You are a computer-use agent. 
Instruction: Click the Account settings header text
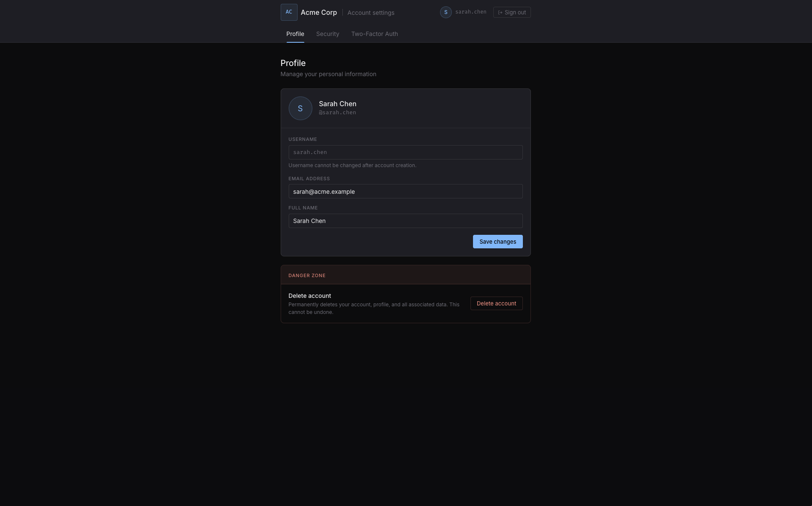(371, 13)
